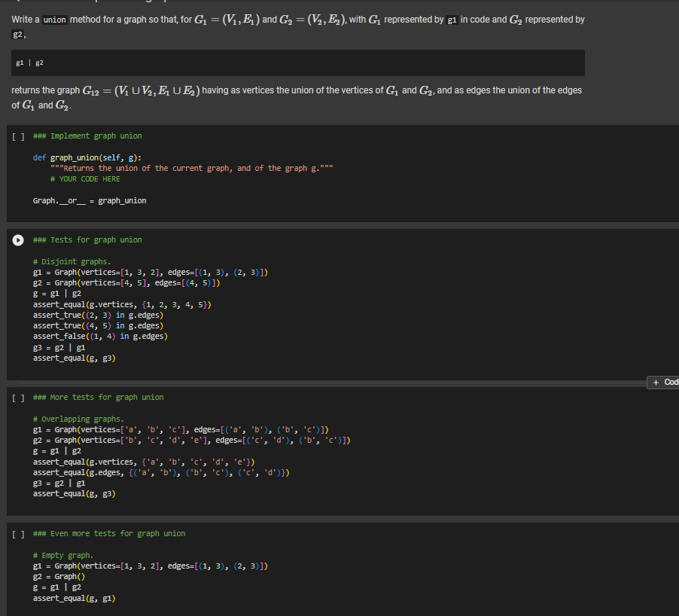
Task: Click the brackets of the More tests cell
Action: point(17,397)
